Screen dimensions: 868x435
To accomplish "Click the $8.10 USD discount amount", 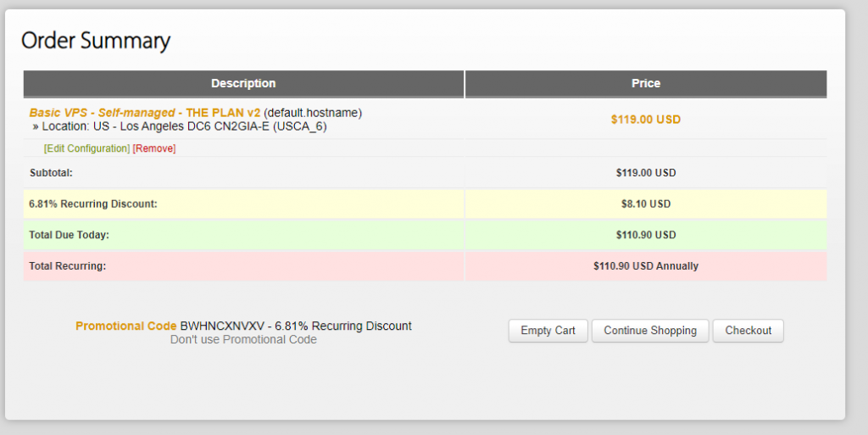I will click(645, 204).
